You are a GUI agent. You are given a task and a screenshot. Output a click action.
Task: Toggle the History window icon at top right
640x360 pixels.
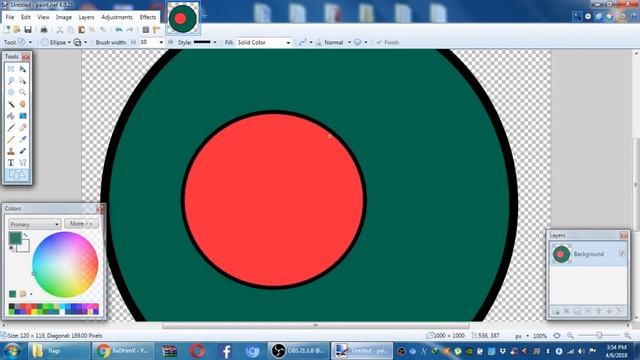(x=588, y=16)
